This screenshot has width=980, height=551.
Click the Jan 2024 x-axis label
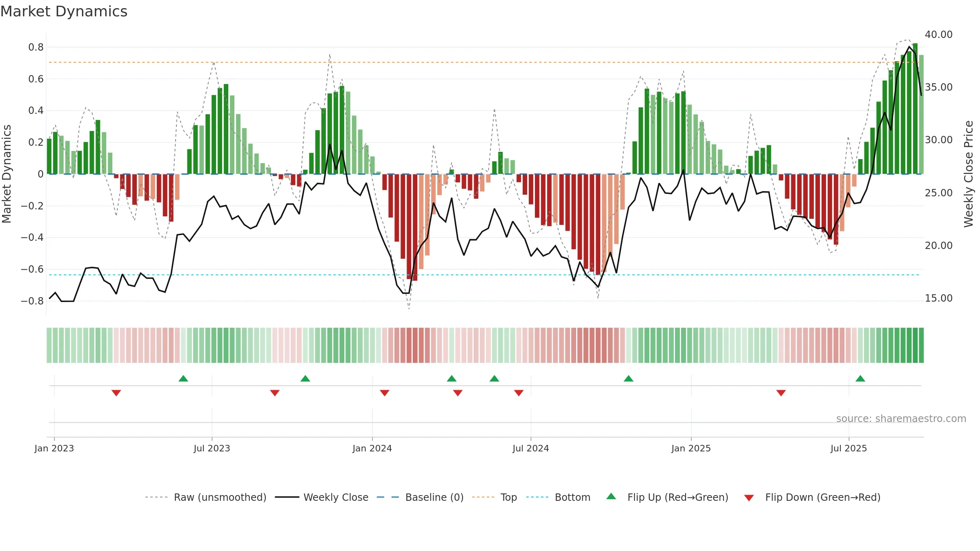[x=372, y=448]
